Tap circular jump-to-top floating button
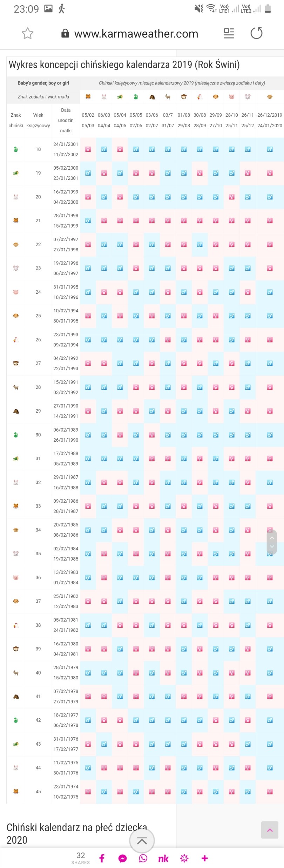The height and width of the screenshot is (868, 284). [142, 840]
